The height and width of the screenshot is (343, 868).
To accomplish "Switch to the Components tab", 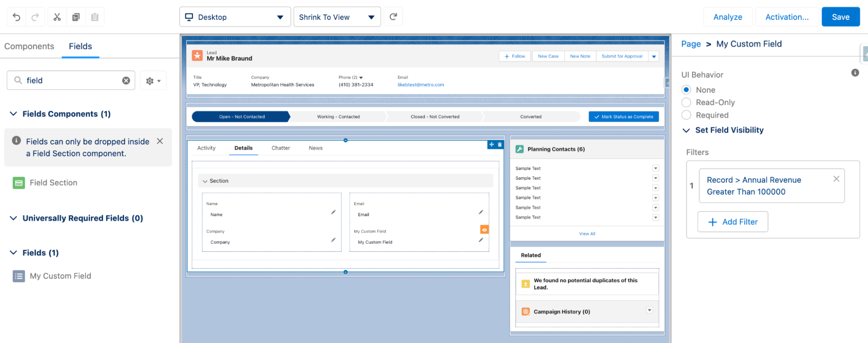I will coord(29,46).
